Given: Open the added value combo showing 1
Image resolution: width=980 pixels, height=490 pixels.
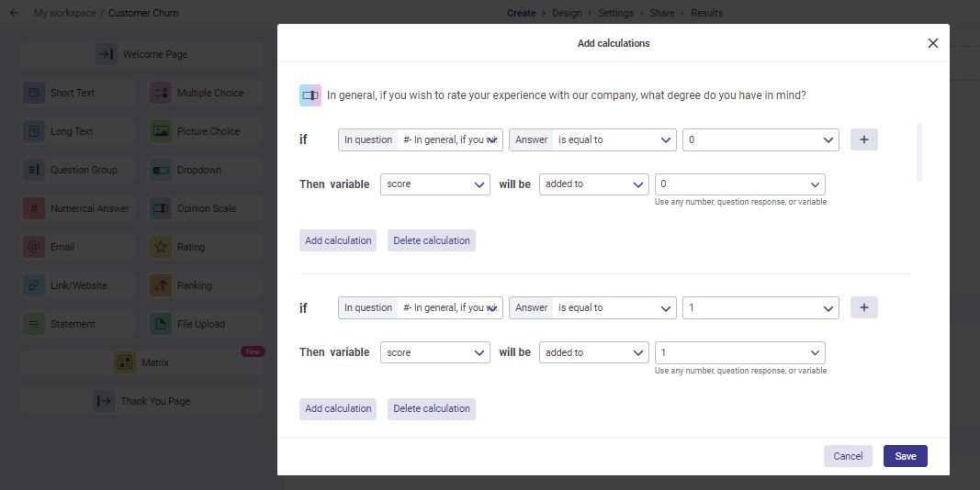Looking at the screenshot, I should pos(740,352).
